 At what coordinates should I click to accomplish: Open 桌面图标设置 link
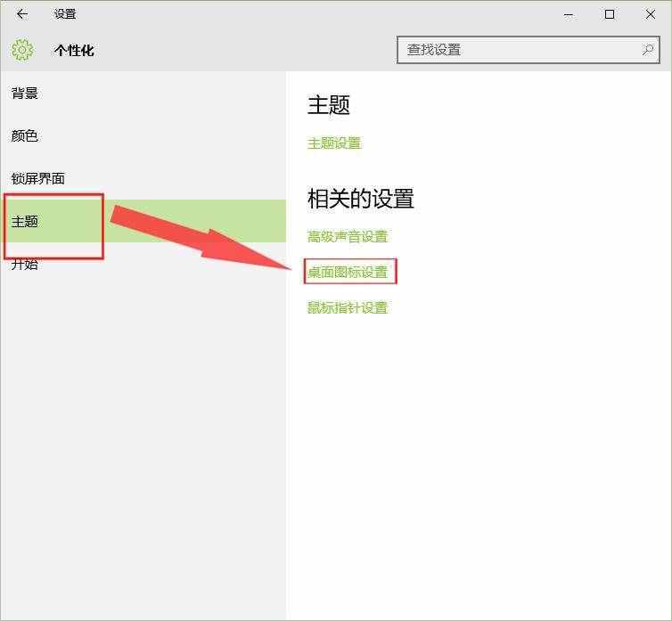(348, 272)
